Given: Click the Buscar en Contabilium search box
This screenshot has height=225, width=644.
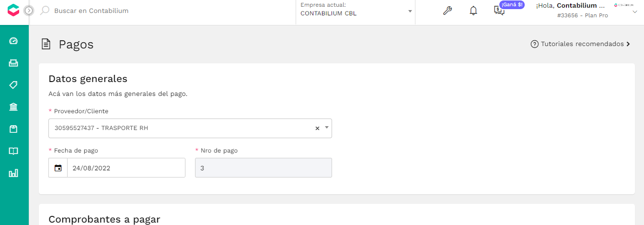Looking at the screenshot, I should [x=92, y=11].
